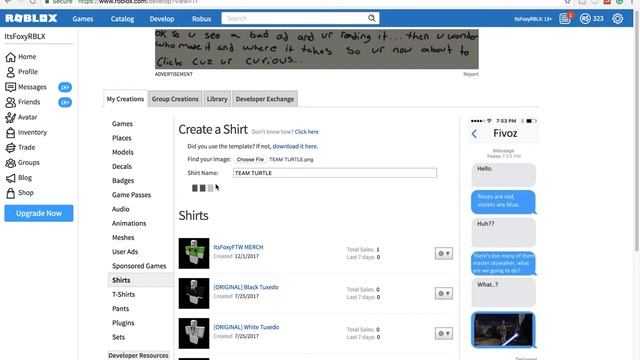
Task: Click the Roblox logo
Action: [x=31, y=18]
